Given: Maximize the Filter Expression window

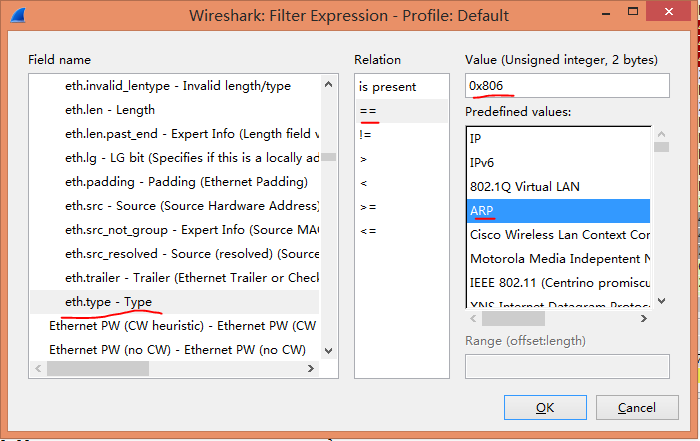Looking at the screenshot, I should tap(633, 12).
